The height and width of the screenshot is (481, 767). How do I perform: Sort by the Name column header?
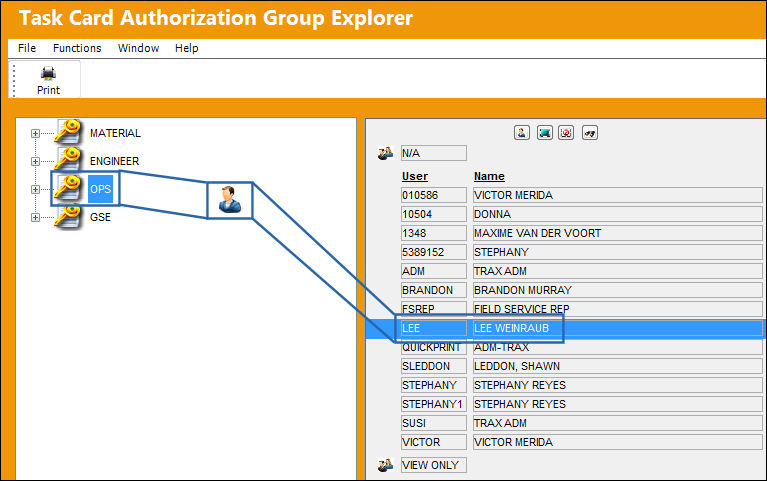coord(489,176)
